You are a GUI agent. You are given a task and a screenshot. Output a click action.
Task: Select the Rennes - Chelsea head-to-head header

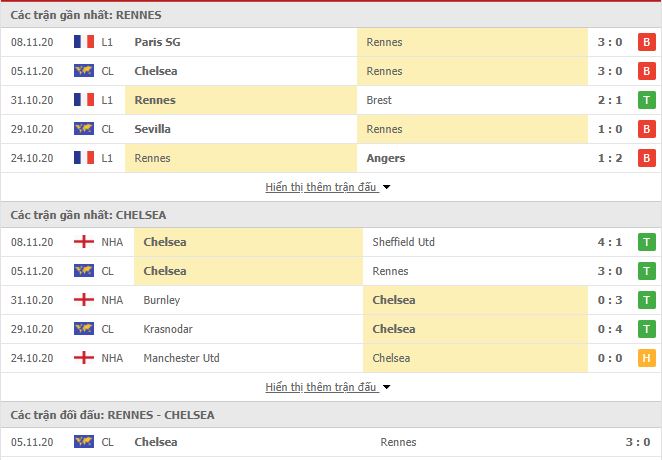(x=112, y=415)
